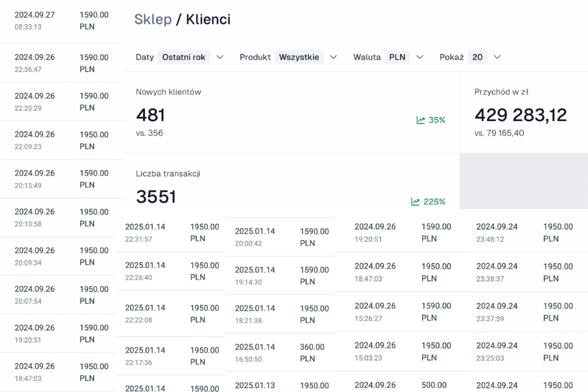Open the 500.00 amount transaction row
This screenshot has width=588, height=392.
(402, 384)
